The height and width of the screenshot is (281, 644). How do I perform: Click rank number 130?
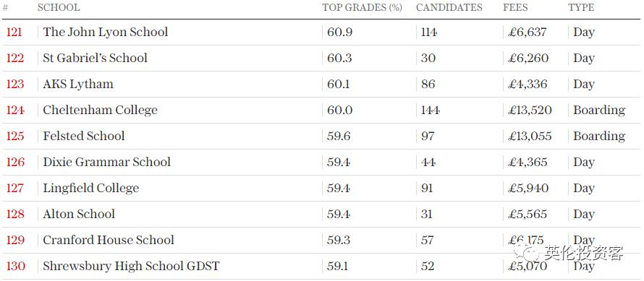16,266
